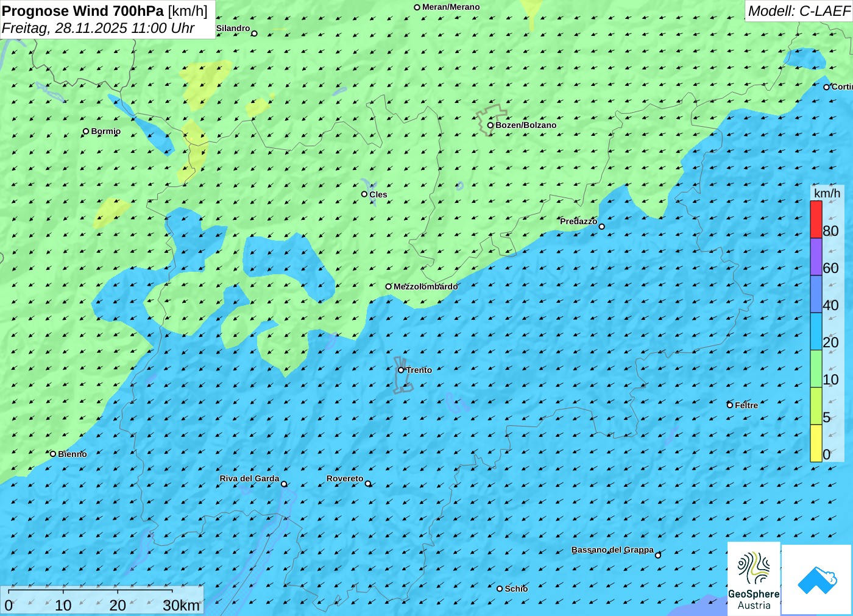Click the 'Cles' town label
This screenshot has height=616, width=853.
[378, 194]
